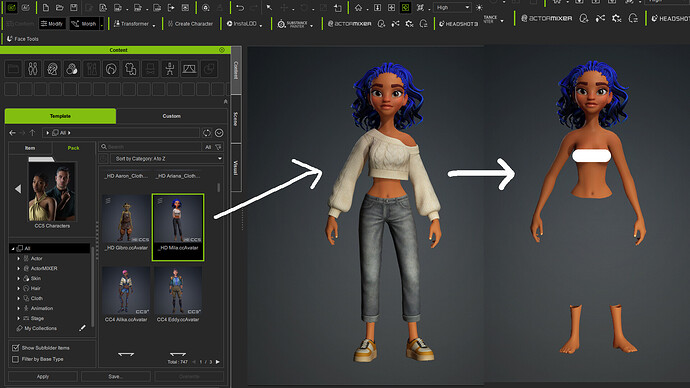690x388 pixels.
Task: Expand the Actor tree node
Action: (18, 259)
